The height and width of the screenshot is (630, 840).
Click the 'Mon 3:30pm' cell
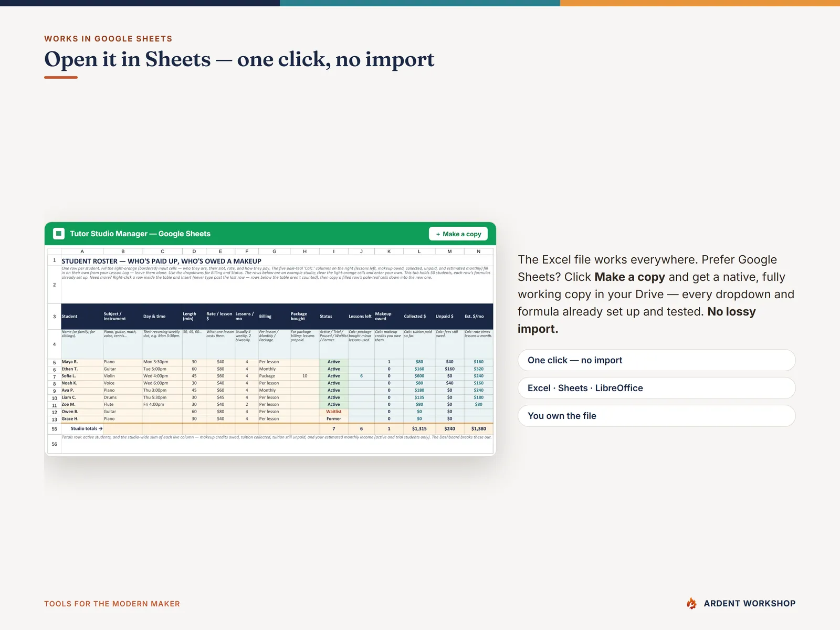coord(162,362)
